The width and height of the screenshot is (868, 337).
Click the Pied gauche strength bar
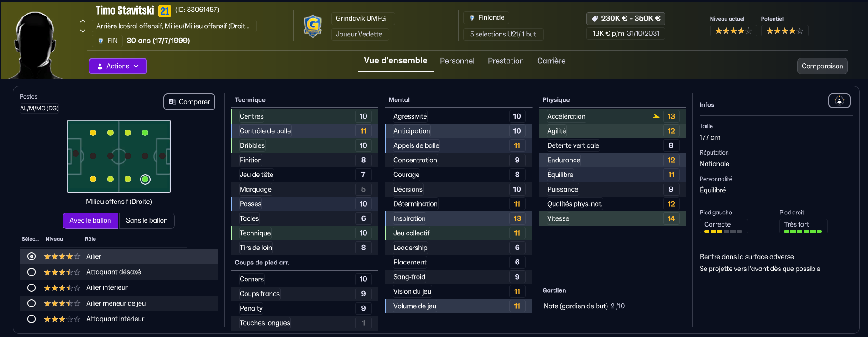click(x=723, y=232)
